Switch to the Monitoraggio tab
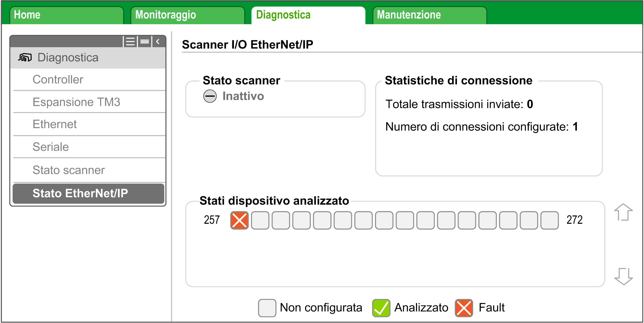The image size is (644, 323). [x=187, y=15]
